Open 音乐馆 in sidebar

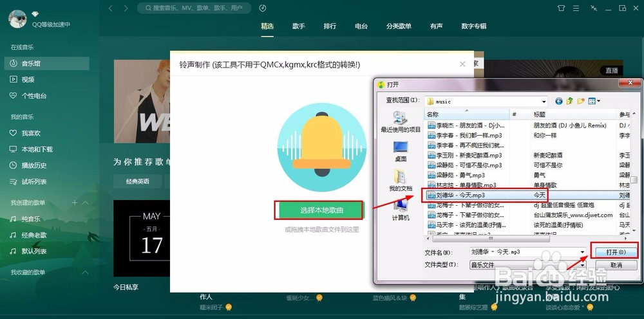(47, 64)
